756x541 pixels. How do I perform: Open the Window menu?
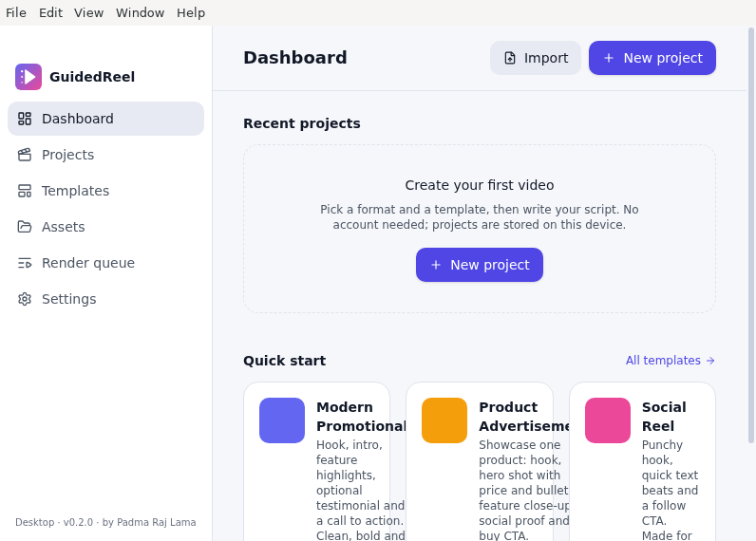(x=140, y=12)
